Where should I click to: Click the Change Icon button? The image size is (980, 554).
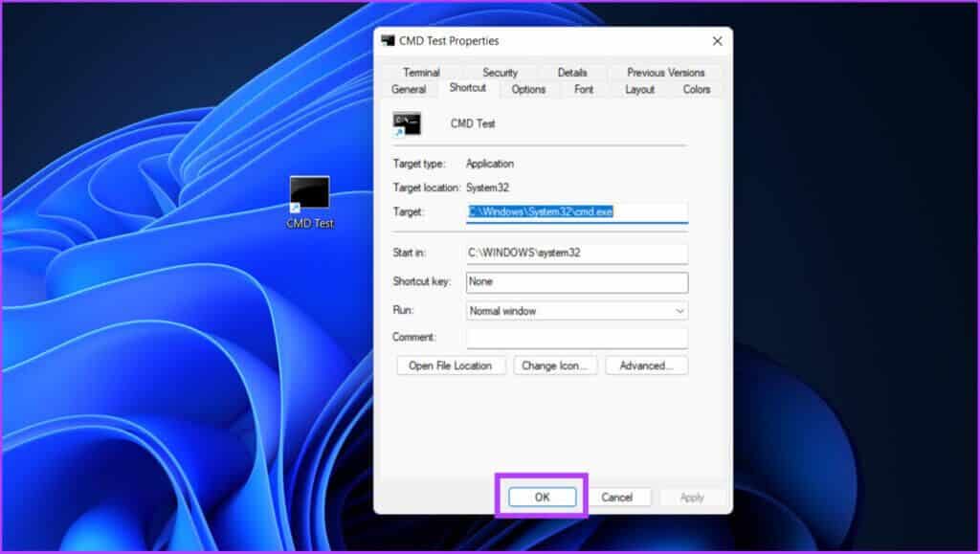click(x=555, y=366)
